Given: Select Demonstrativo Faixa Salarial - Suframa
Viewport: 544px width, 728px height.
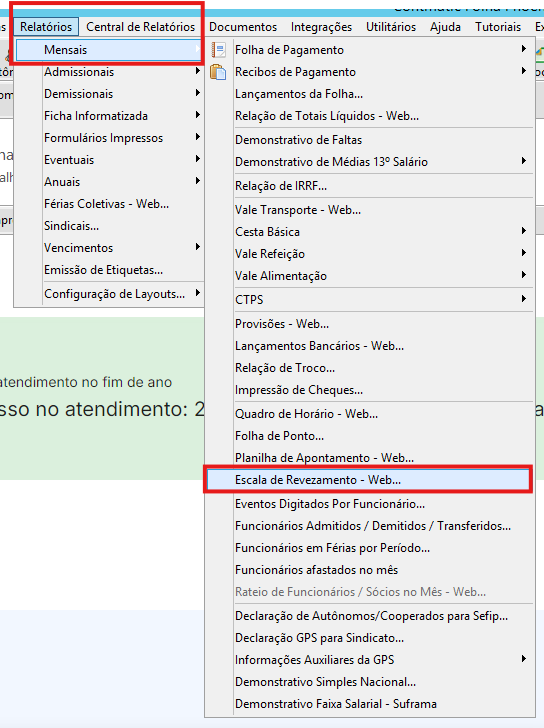Looking at the screenshot, I should (370, 704).
